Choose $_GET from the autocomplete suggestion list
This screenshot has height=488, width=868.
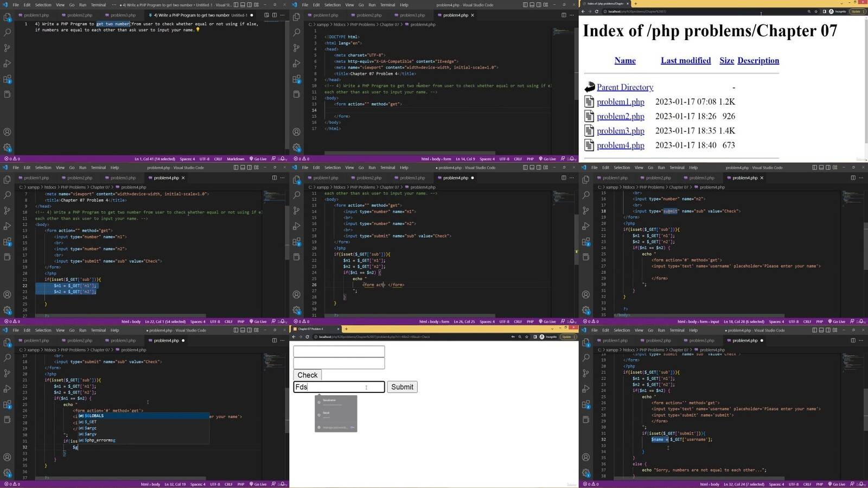tap(90, 422)
